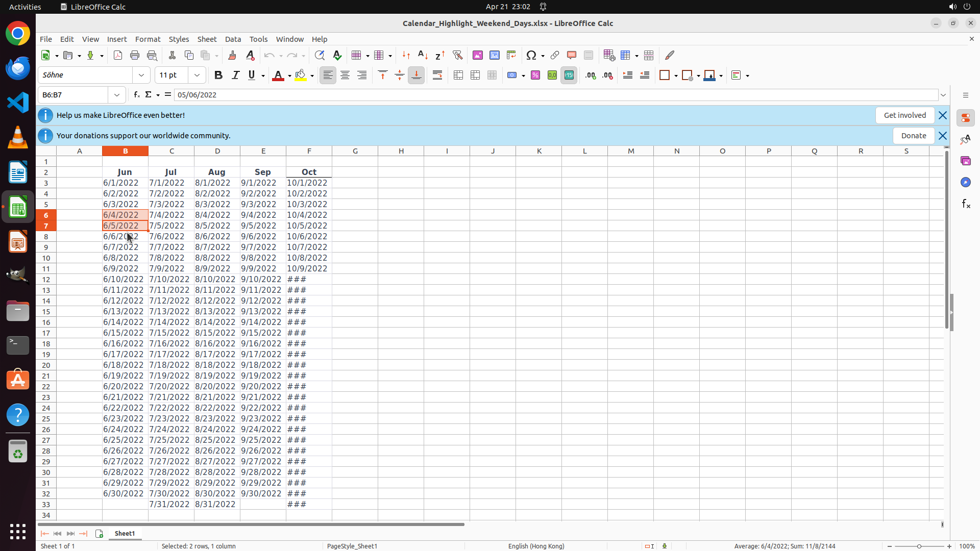Toggle wrap text button
Screen dimensions: 980x551
pos(437,76)
